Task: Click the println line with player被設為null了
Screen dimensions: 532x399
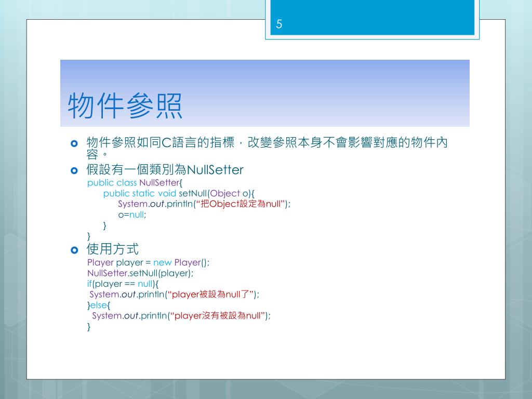Action: 174,294
